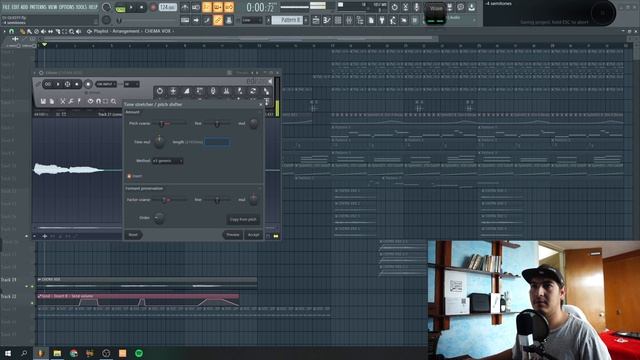This screenshot has height=360, width=640.
Task: Click the Accept button
Action: pyautogui.click(x=253, y=235)
